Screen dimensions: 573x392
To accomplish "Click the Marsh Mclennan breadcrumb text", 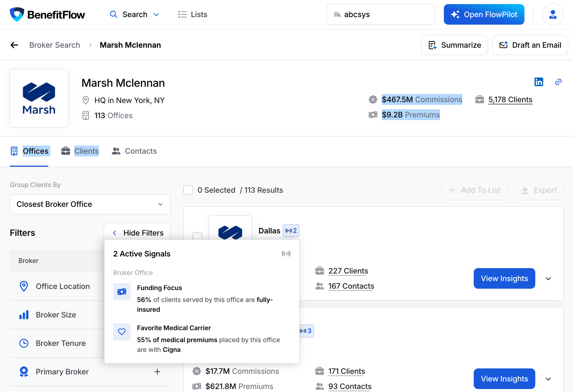I will click(130, 45).
